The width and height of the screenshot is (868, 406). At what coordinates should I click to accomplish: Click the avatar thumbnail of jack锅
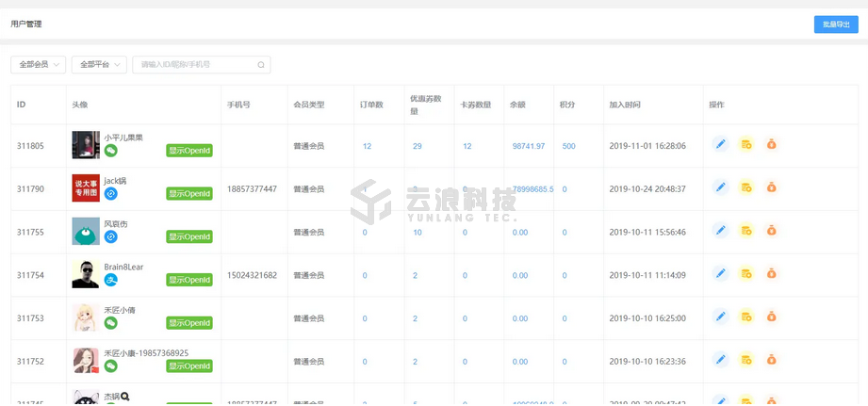86,188
